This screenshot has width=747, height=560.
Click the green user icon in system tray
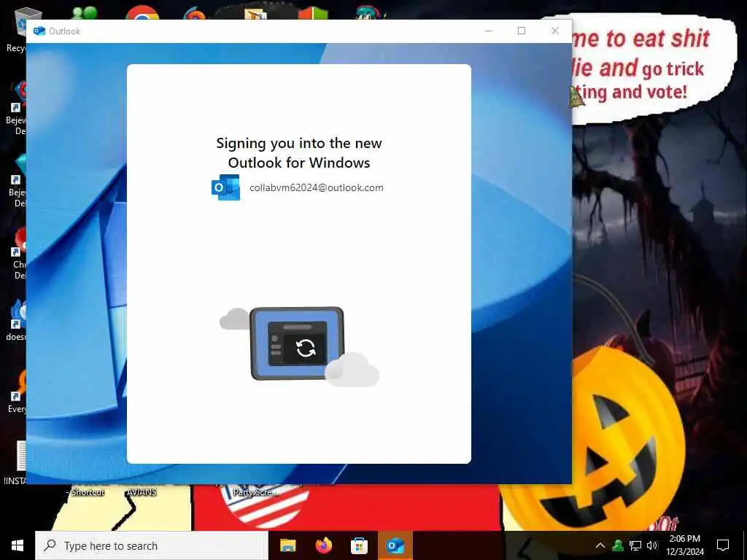coord(618,545)
